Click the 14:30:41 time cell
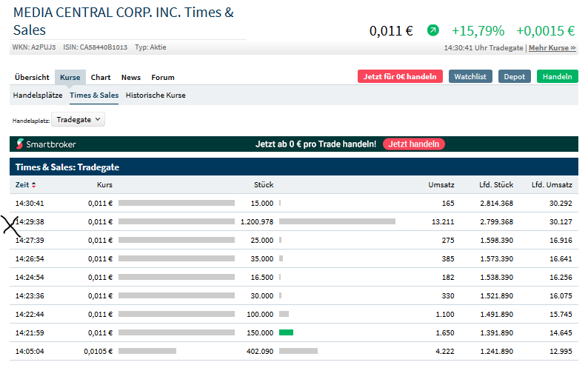The image size is (588, 365). coord(30,204)
